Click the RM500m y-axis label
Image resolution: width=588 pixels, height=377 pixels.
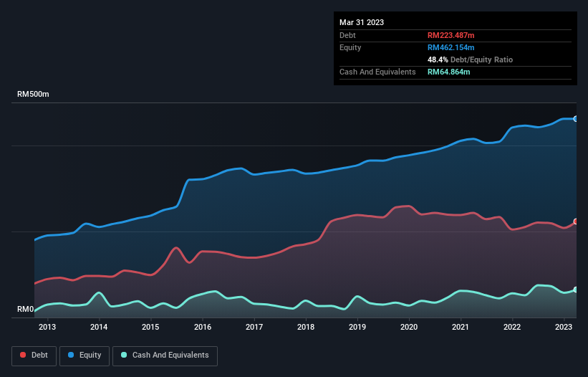click(33, 94)
